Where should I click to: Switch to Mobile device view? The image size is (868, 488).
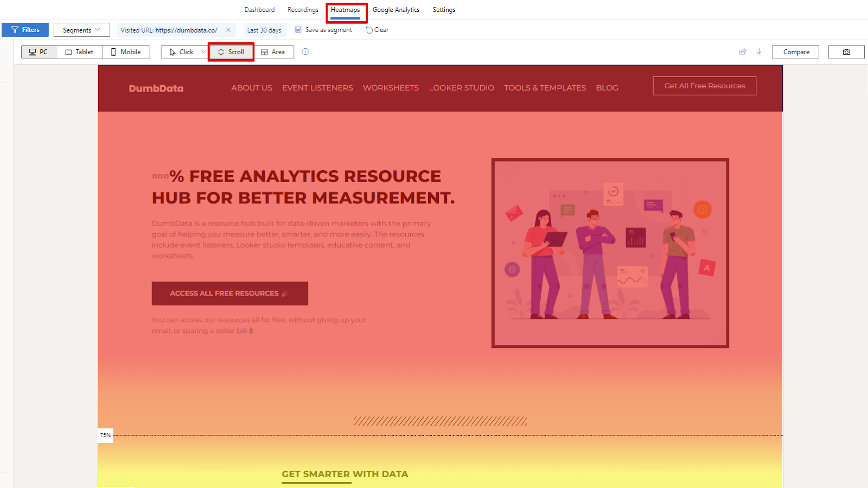point(126,52)
